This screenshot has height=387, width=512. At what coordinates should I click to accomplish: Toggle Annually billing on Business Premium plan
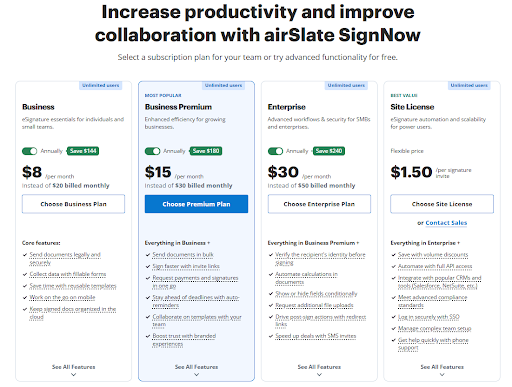(x=152, y=151)
